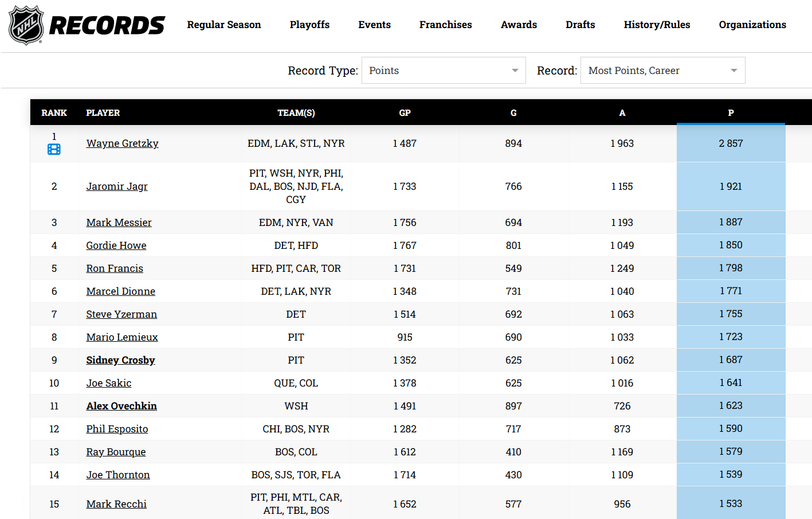
Task: Select Jagr's points value 1 921
Action: pos(731,186)
